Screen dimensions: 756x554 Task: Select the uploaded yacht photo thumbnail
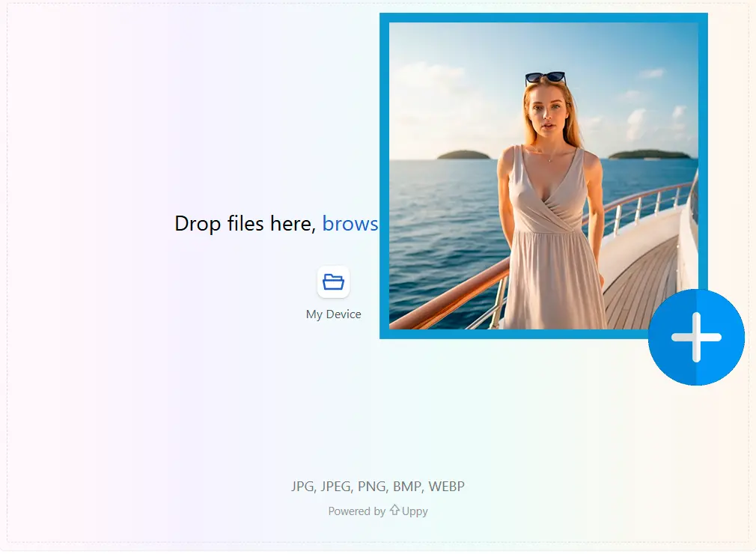[544, 174]
